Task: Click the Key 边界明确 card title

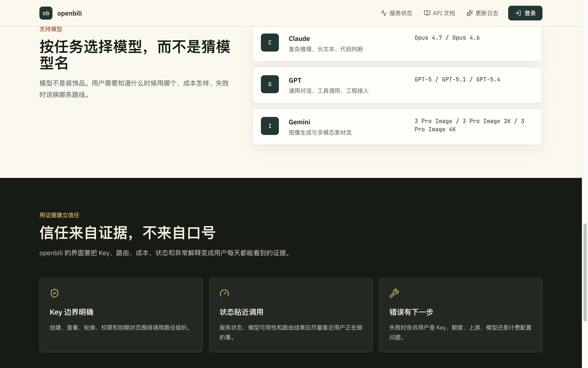Action: point(71,312)
